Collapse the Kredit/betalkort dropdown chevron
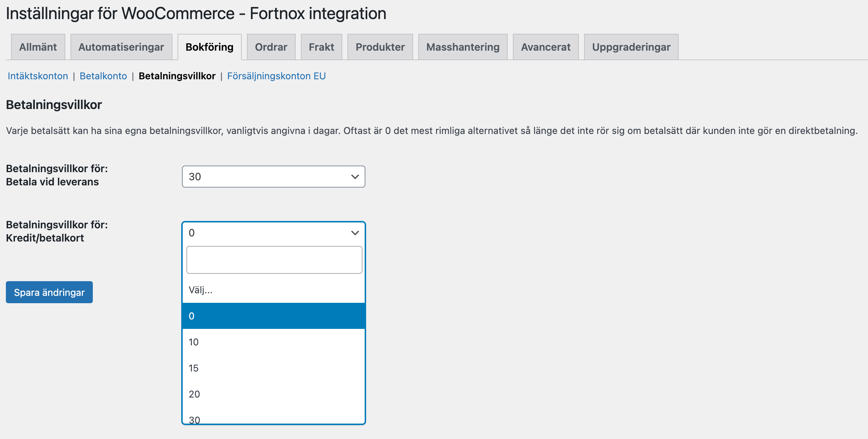Image resolution: width=868 pixels, height=439 pixels. (354, 232)
